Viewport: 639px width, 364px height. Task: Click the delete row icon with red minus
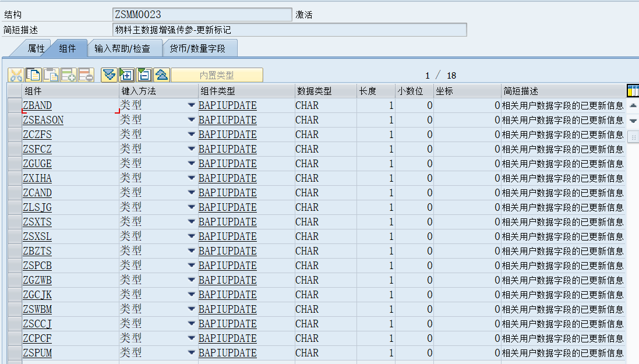pos(84,75)
